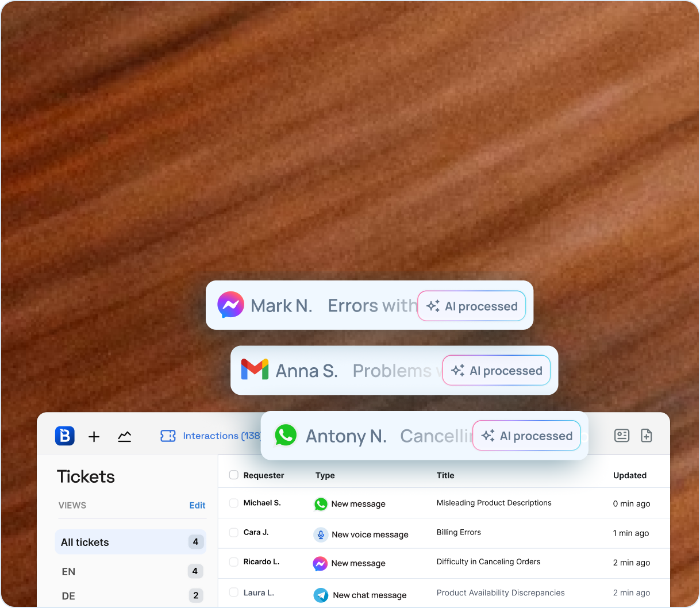Click AI processed badge on Mark N. card
Screen dimensions: 700x608
click(x=471, y=306)
